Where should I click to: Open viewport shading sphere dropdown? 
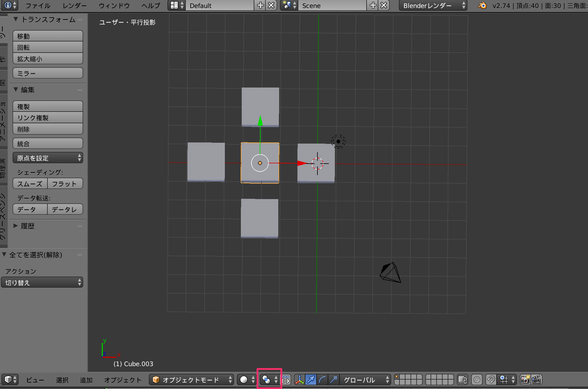click(x=247, y=380)
